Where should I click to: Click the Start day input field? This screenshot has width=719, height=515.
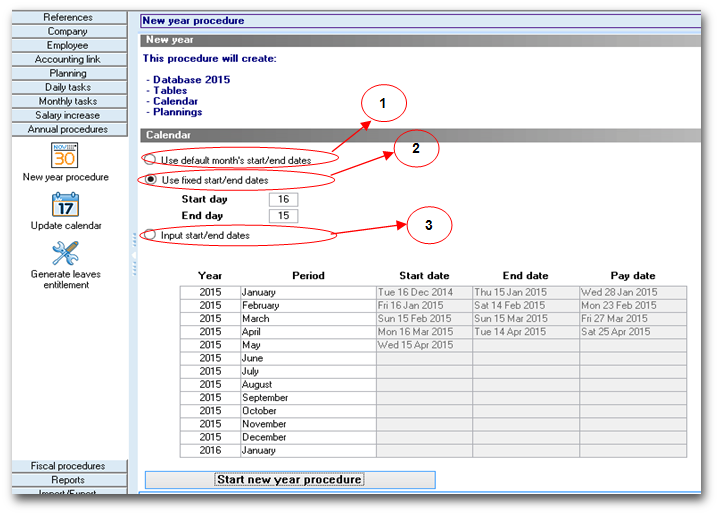(283, 200)
